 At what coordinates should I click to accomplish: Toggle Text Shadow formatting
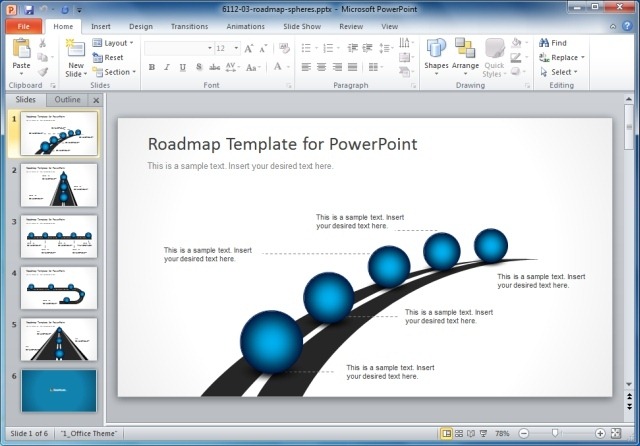click(199, 67)
